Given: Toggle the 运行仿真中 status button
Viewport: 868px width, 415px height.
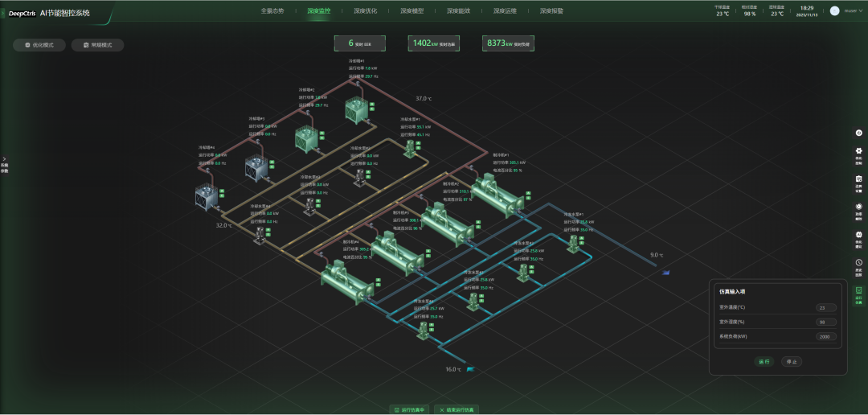Looking at the screenshot, I should pos(409,409).
